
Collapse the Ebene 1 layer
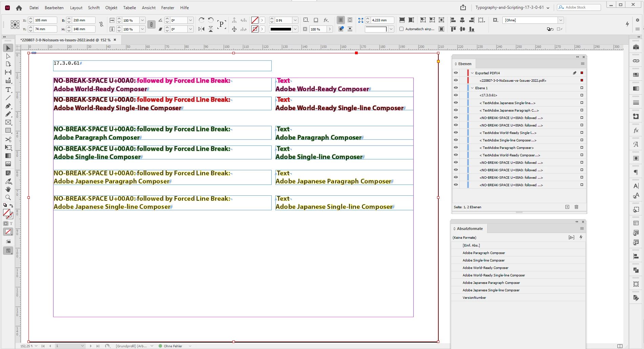click(x=472, y=88)
